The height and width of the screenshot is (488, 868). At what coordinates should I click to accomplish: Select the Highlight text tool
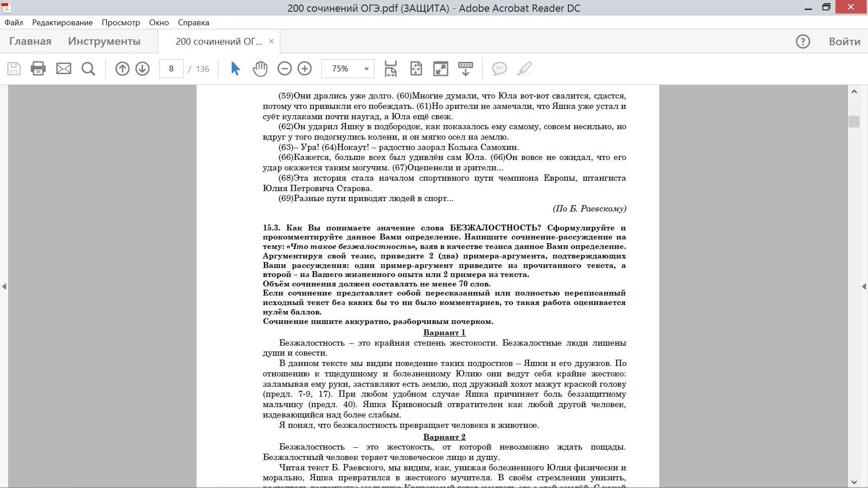pos(524,69)
